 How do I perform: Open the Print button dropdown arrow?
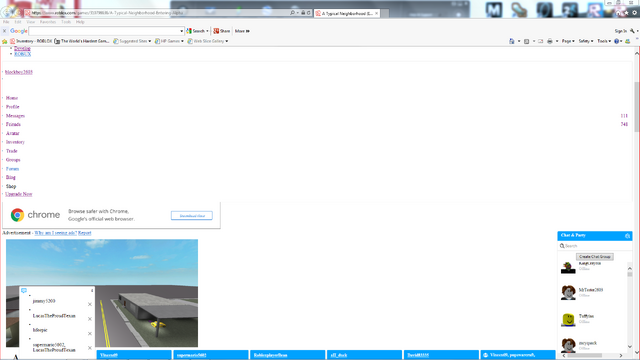[557, 41]
